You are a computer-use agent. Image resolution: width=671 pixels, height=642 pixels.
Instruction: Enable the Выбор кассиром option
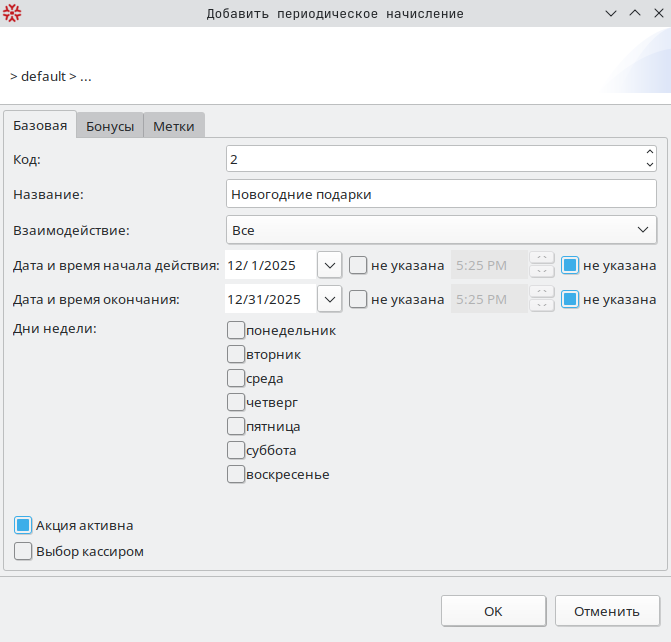23,551
